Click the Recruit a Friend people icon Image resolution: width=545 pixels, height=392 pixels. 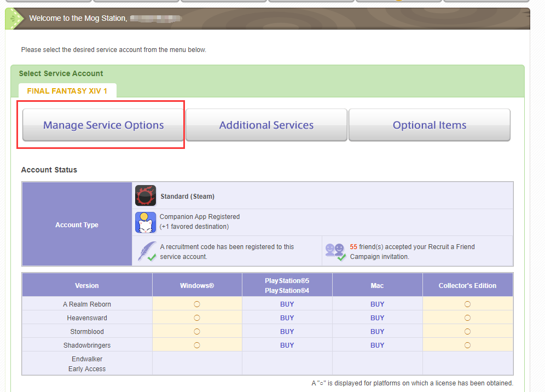click(336, 252)
